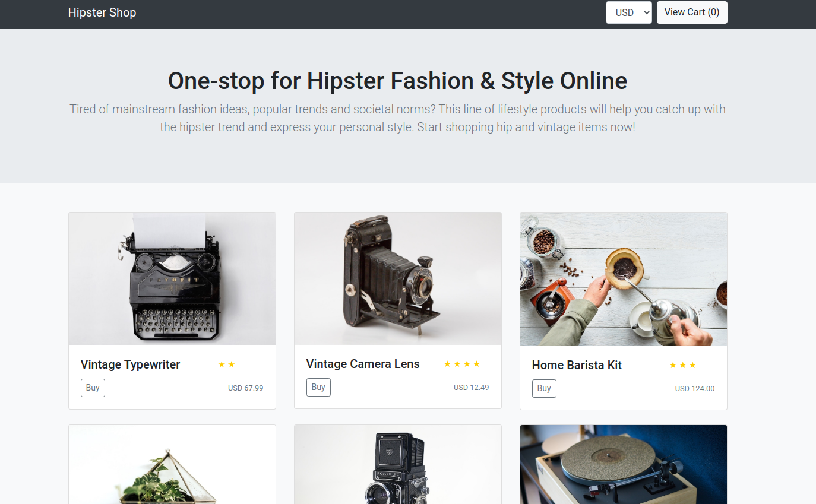This screenshot has width=816, height=504.
Task: Buy the Vintage Typewriter
Action: [93, 388]
